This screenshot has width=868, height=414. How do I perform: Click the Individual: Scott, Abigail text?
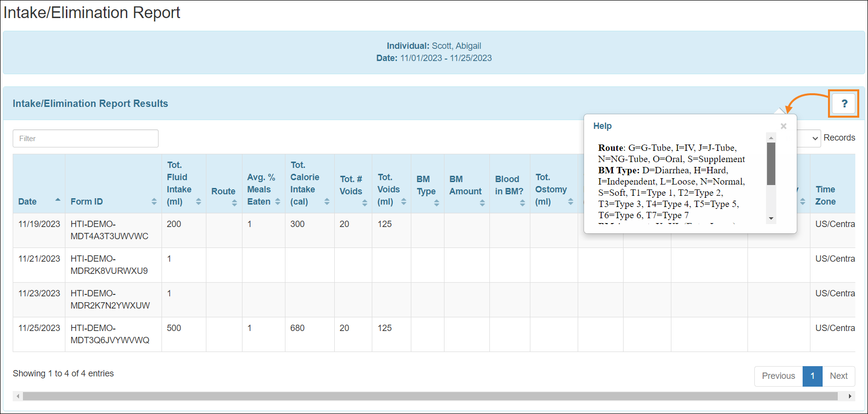pyautogui.click(x=434, y=46)
